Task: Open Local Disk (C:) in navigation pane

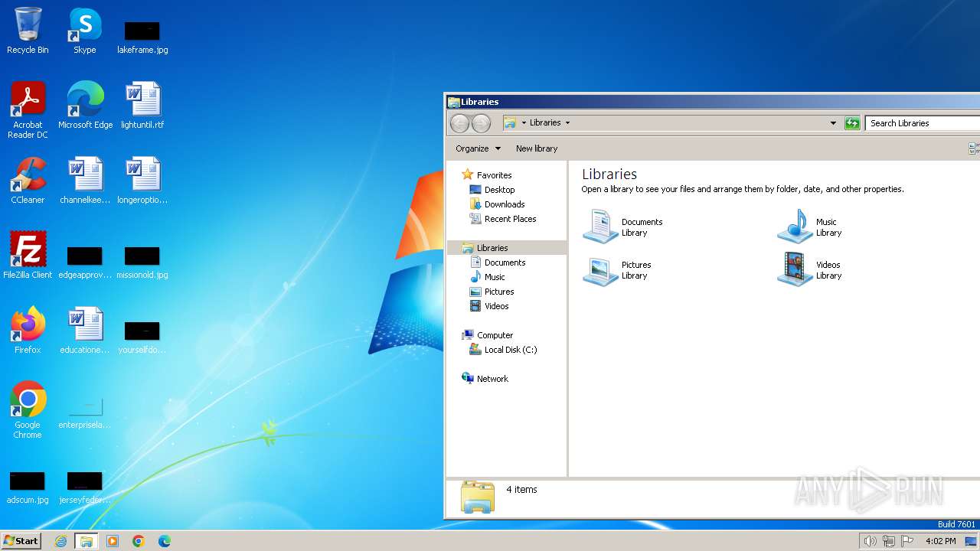Action: (510, 350)
